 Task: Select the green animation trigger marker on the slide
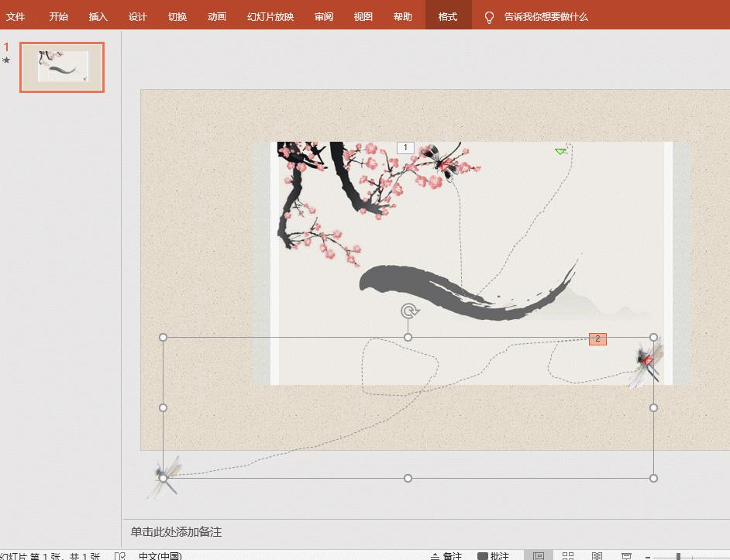click(x=560, y=152)
